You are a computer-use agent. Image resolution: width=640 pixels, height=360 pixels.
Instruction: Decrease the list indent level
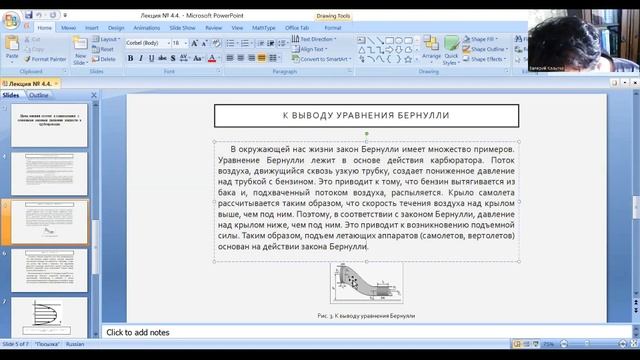pos(260,43)
